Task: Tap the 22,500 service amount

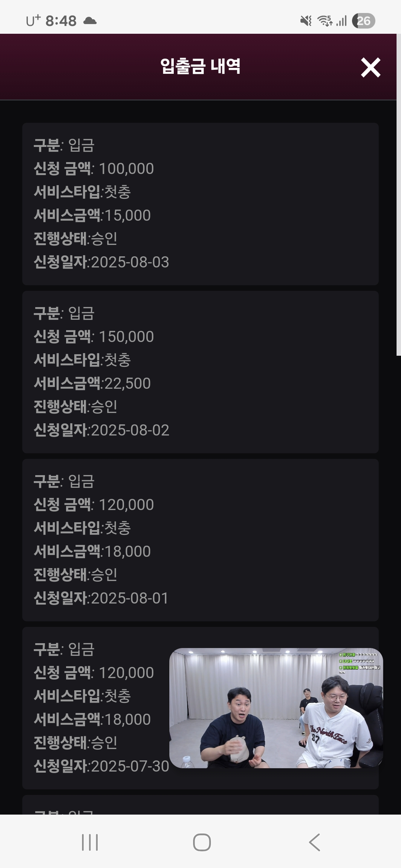Action: [128, 384]
